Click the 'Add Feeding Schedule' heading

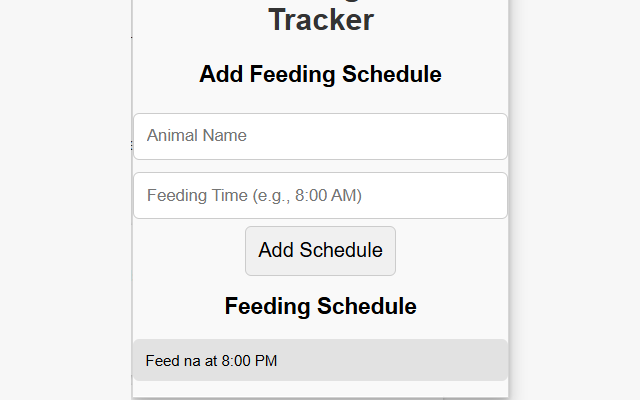320,74
